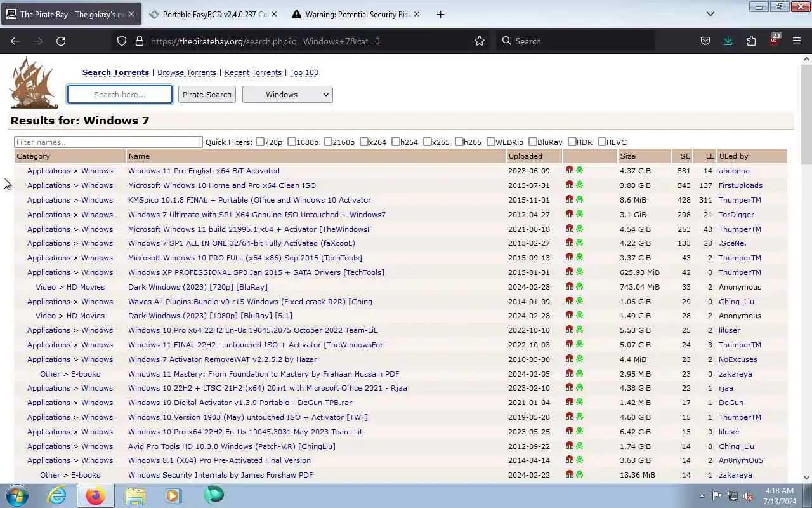Focus the Firefox Search box
The height and width of the screenshot is (508, 812).
point(575,41)
